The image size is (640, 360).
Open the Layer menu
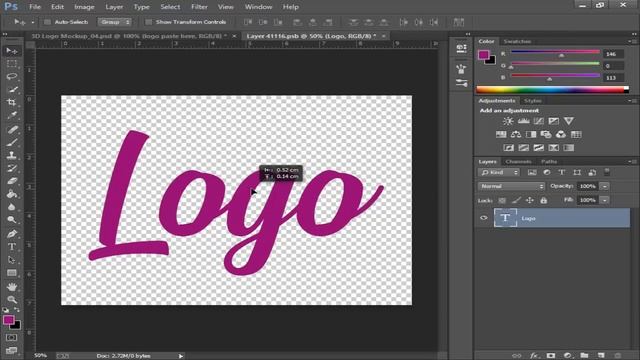pyautogui.click(x=114, y=7)
